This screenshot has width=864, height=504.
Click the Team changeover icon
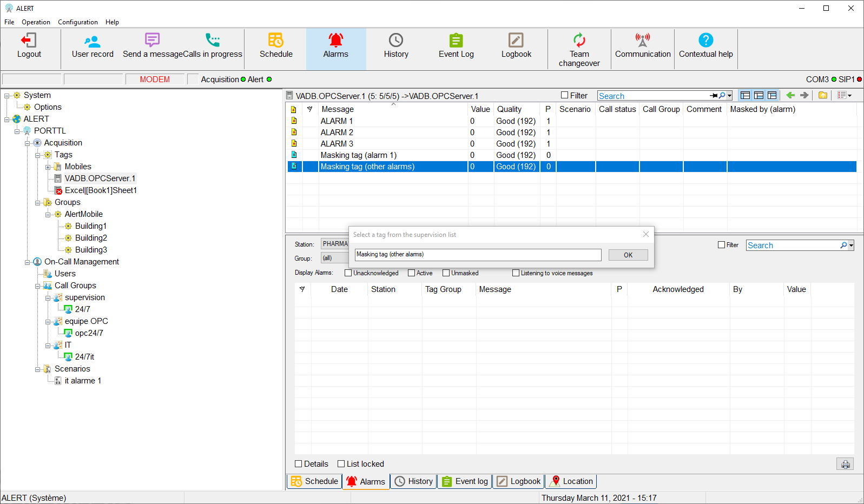579,41
